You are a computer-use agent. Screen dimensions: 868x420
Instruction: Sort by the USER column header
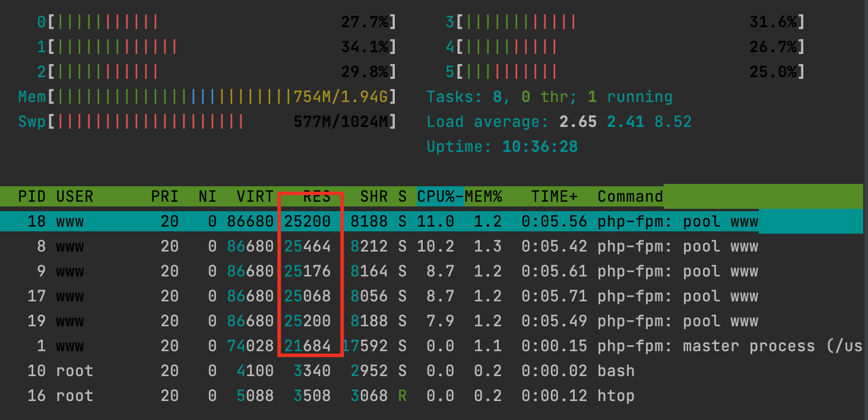tap(75, 196)
